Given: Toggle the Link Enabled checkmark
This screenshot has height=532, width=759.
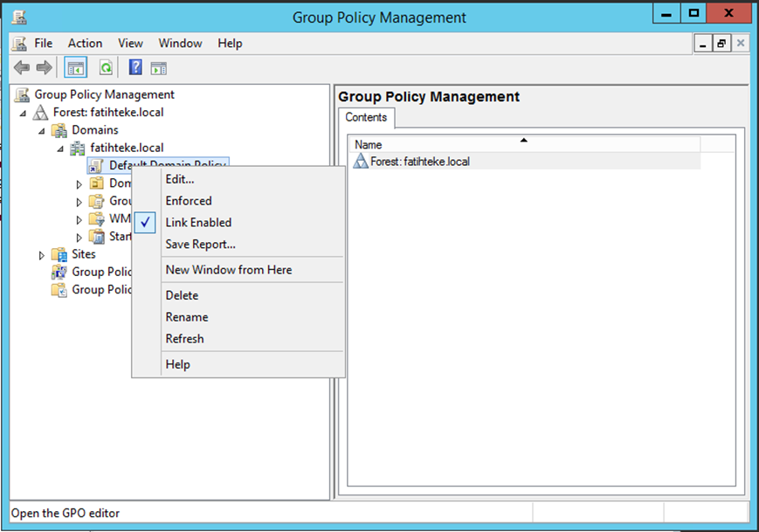Looking at the screenshot, I should [145, 223].
